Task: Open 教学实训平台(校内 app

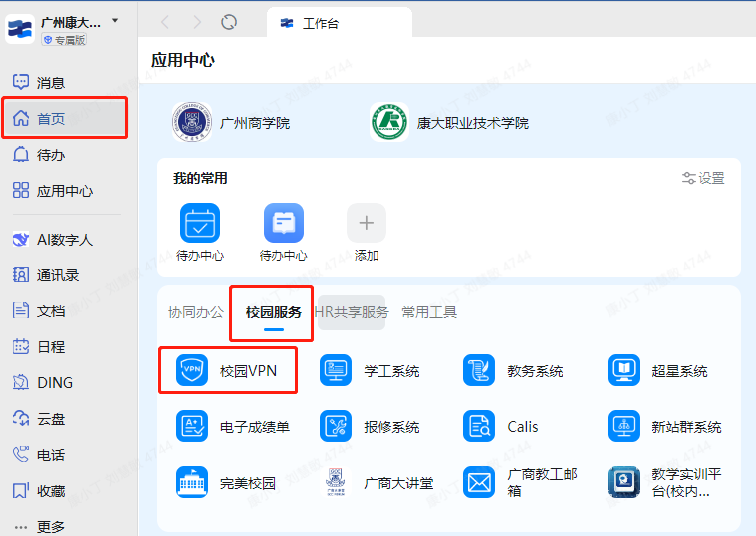Action: pyautogui.click(x=665, y=482)
